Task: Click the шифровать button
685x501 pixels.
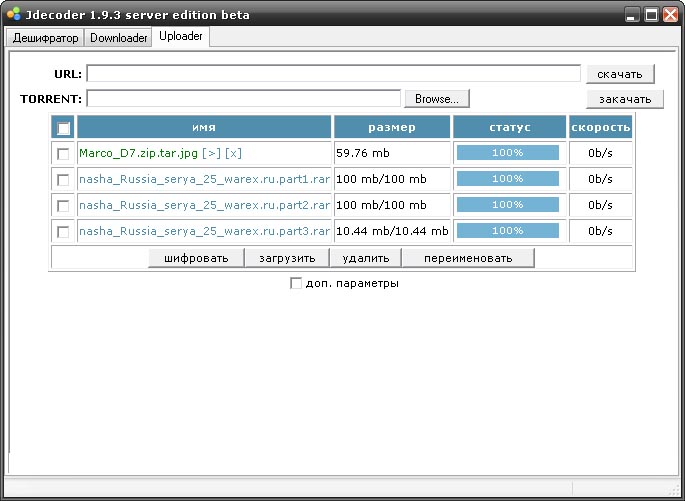Action: (196, 258)
